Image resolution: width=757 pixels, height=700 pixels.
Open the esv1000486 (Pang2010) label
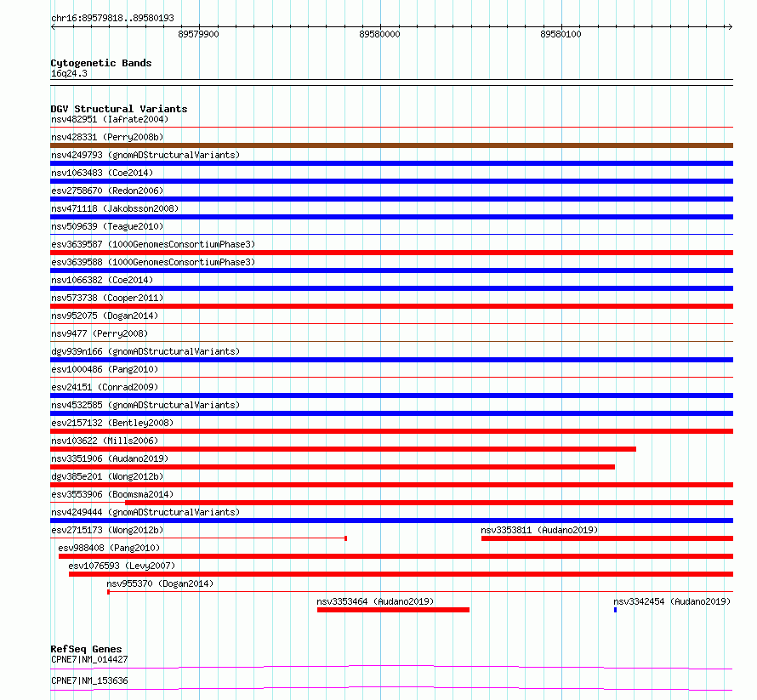click(x=105, y=369)
